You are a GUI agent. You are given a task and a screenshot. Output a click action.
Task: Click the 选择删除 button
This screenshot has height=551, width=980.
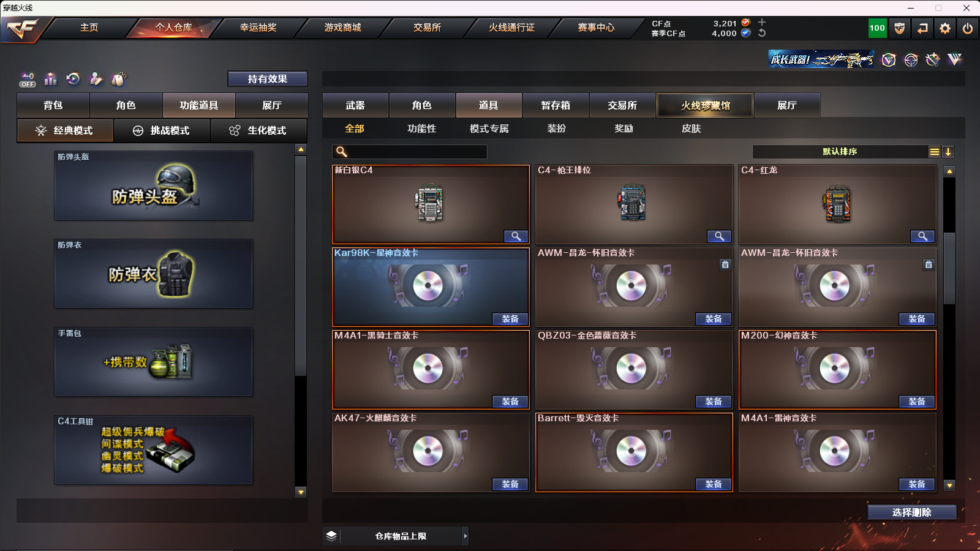tap(912, 512)
